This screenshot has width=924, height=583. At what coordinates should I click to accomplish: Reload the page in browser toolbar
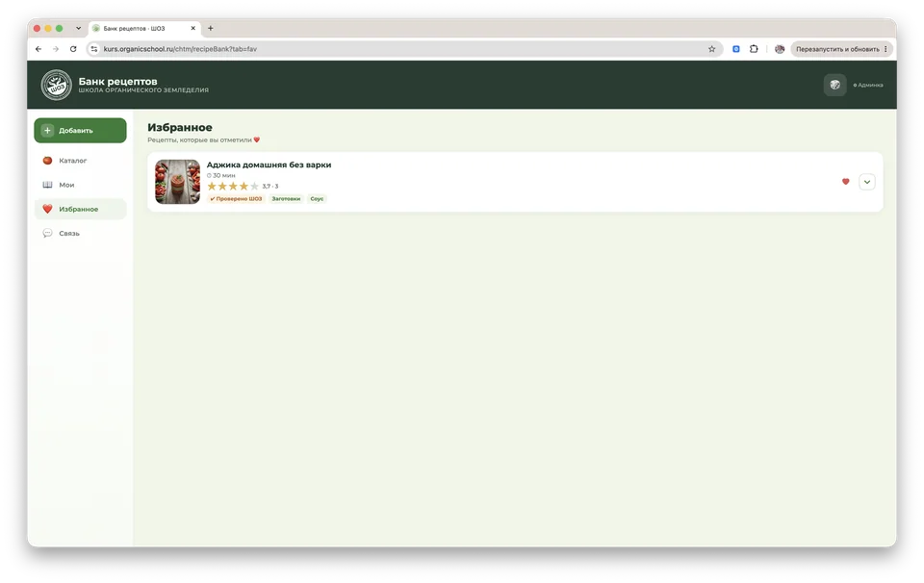pyautogui.click(x=73, y=49)
